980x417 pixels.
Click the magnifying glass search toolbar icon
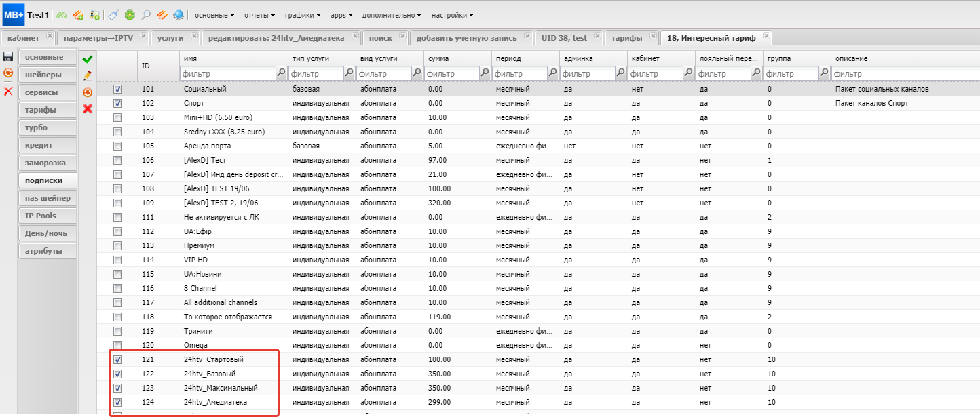tap(145, 15)
